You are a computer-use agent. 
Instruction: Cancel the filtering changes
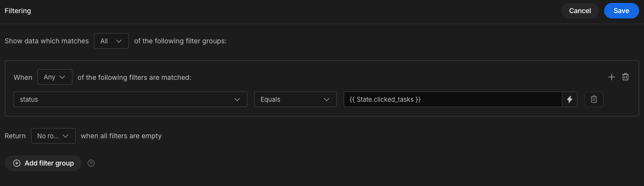580,11
